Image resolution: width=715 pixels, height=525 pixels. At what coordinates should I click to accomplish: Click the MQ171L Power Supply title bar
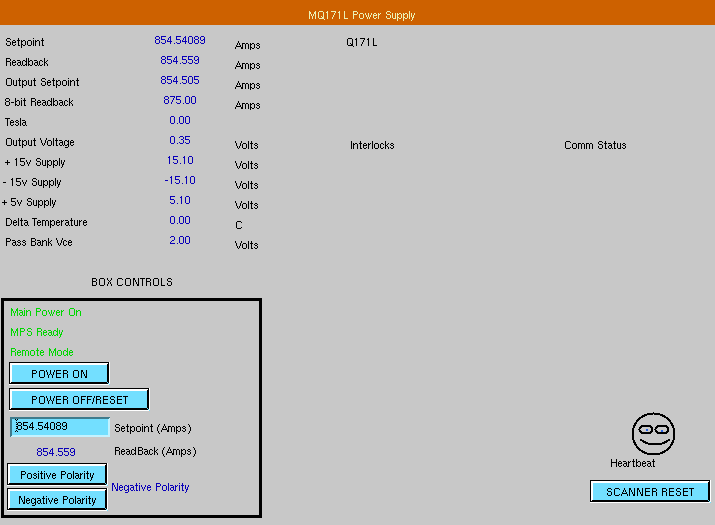(x=358, y=13)
